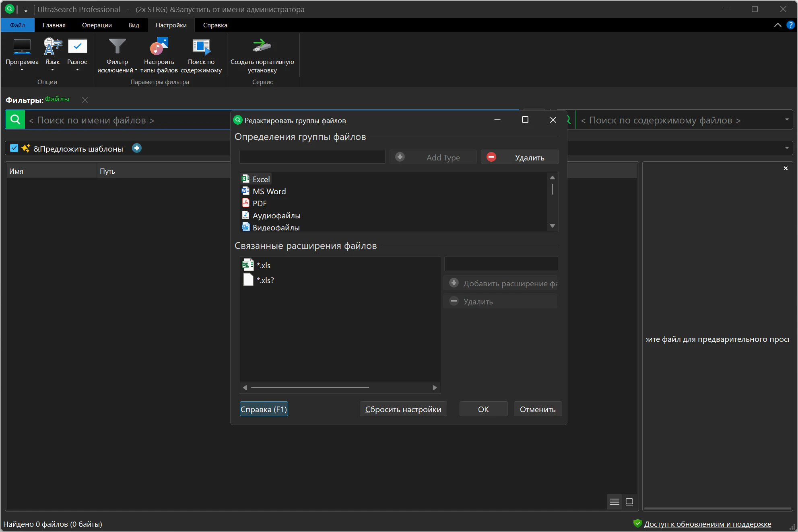This screenshot has height=532, width=798.
Task: Open the Операции ribbon tab
Action: (97, 25)
